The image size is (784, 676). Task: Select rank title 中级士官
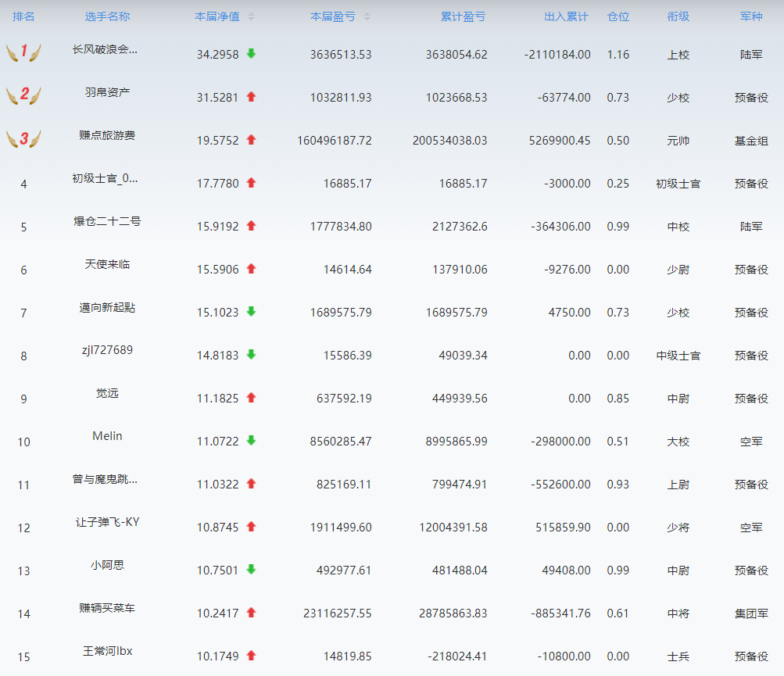(678, 356)
